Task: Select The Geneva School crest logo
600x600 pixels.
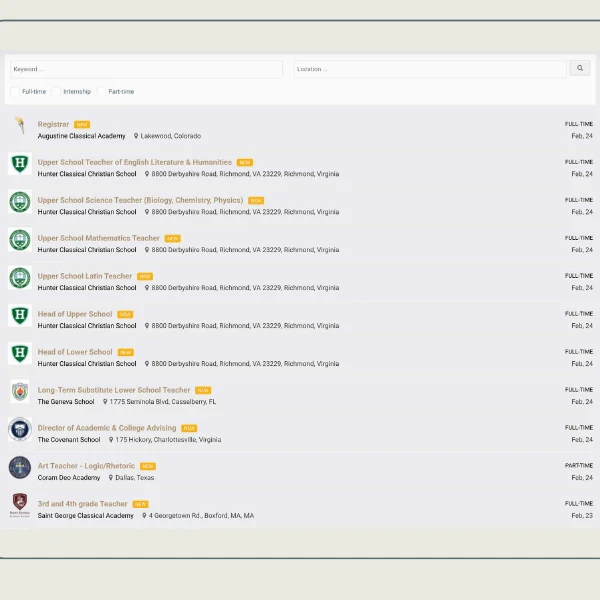Action: pos(20,392)
